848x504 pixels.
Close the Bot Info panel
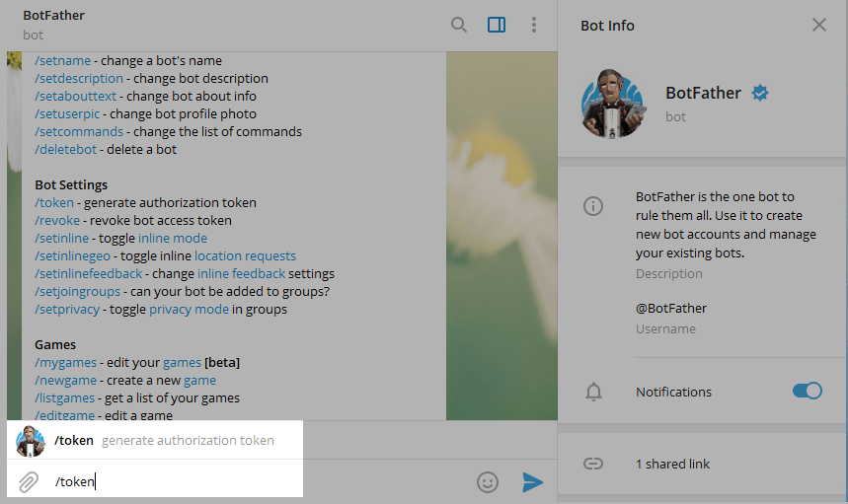pyautogui.click(x=818, y=26)
